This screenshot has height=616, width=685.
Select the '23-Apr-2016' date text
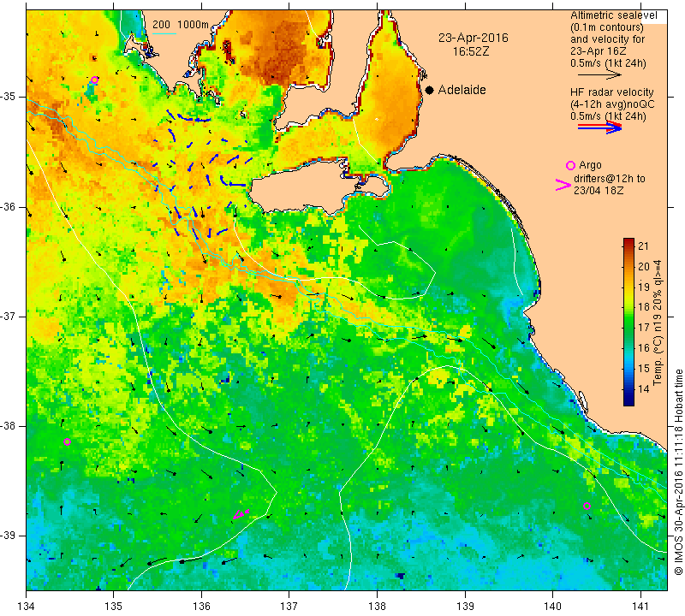point(474,38)
